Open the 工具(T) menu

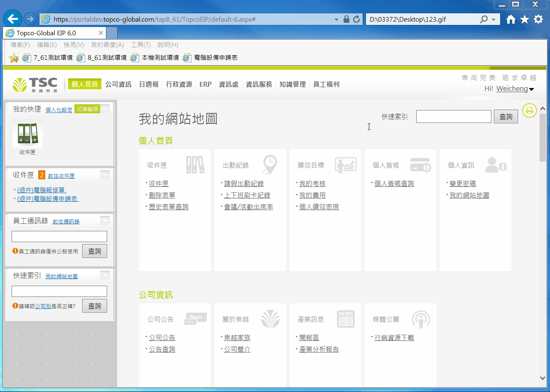click(x=140, y=45)
